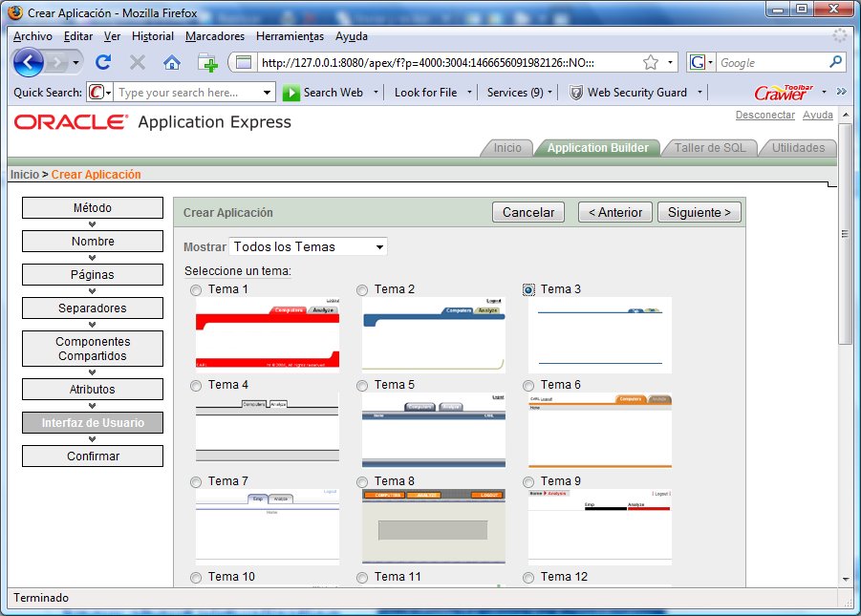861x616 pixels.
Task: Click the < Anterior button
Action: tap(615, 212)
